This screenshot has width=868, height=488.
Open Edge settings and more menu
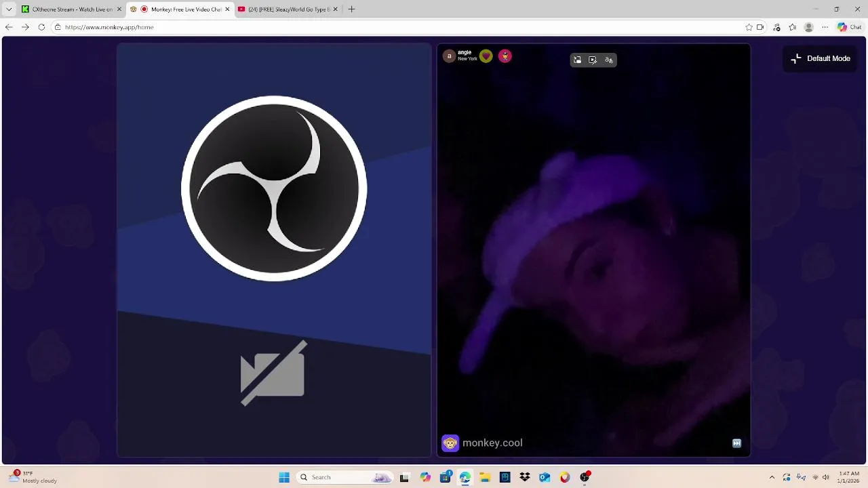825,27
